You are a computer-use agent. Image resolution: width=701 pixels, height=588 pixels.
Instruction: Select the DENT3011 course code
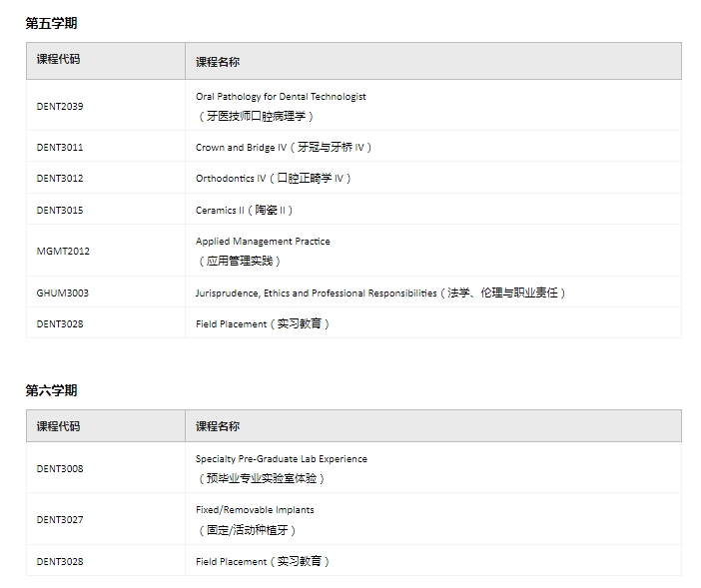pyautogui.click(x=60, y=148)
